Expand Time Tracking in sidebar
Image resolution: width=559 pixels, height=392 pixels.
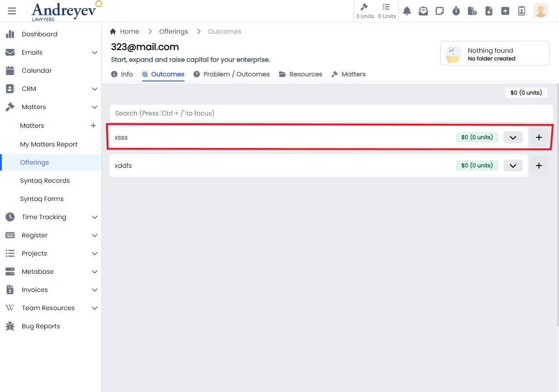[x=94, y=217]
